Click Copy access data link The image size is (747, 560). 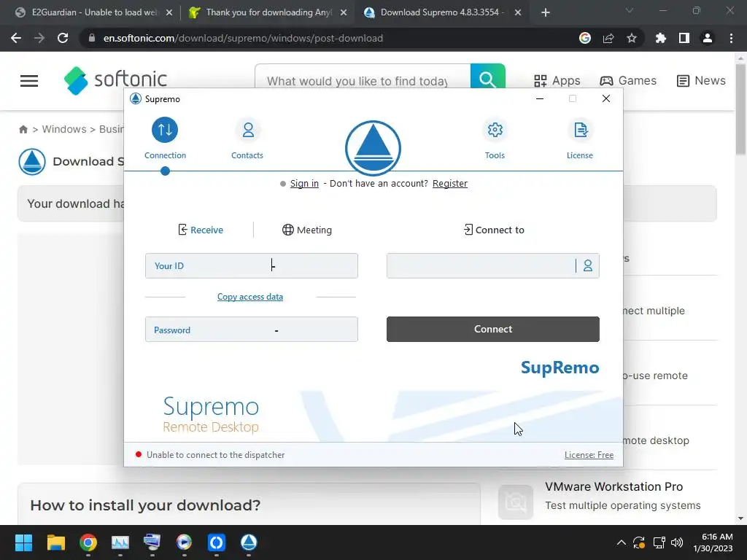click(250, 297)
